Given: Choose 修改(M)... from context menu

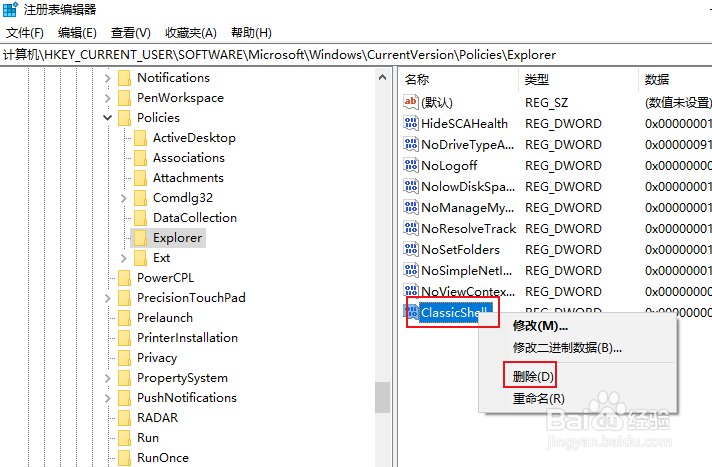Looking at the screenshot, I should 578,326.
